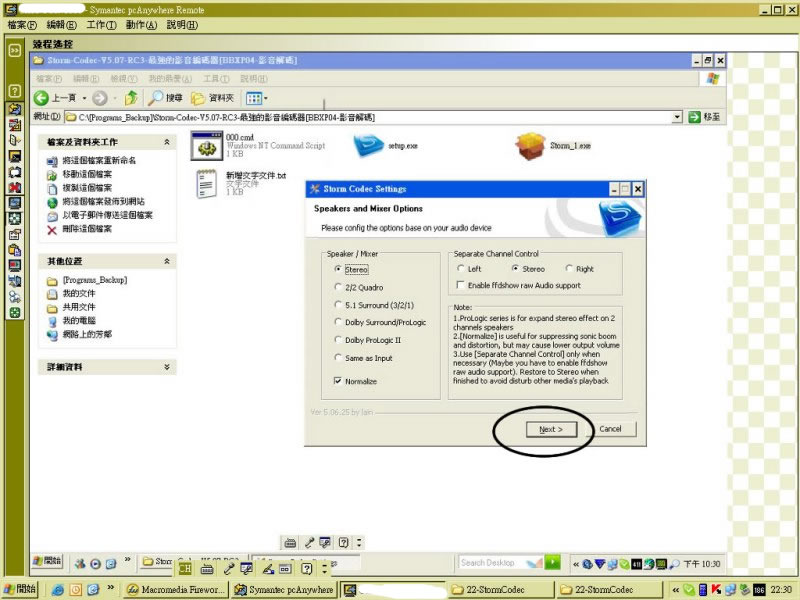Click 將這個檔案重新命名 task link

[x=99, y=160]
